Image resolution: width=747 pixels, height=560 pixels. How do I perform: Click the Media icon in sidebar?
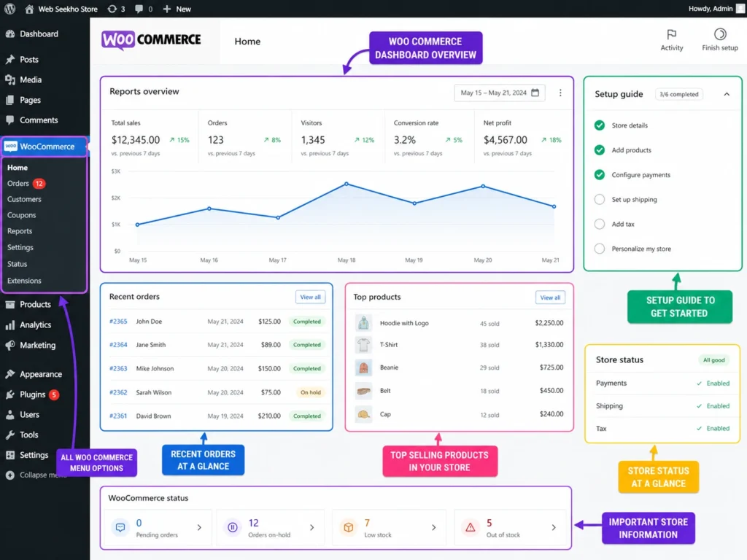10,79
